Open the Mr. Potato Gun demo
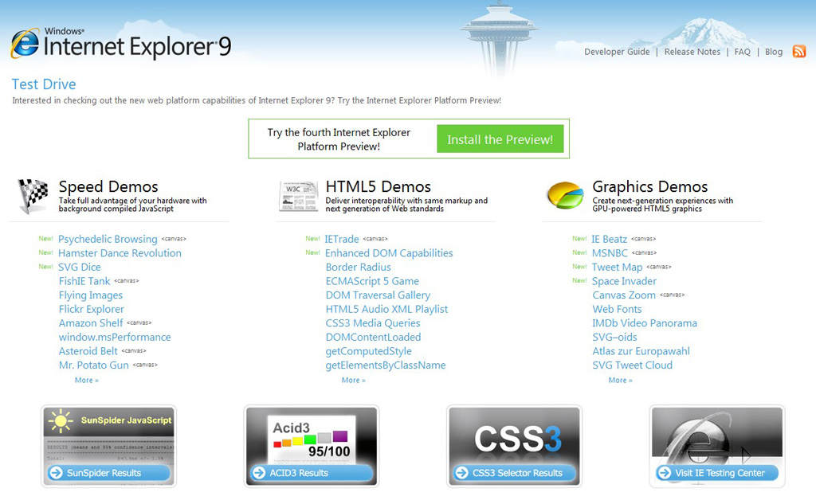The width and height of the screenshot is (816, 504). coord(94,365)
